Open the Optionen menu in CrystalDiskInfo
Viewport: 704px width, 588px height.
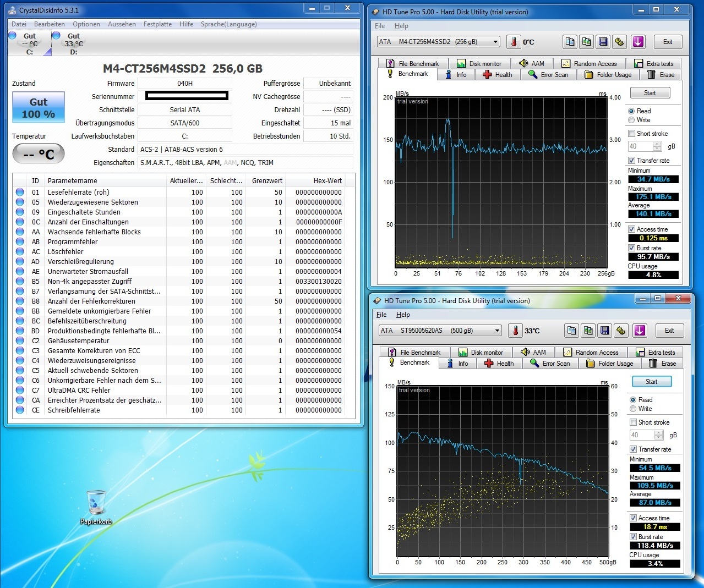click(86, 24)
